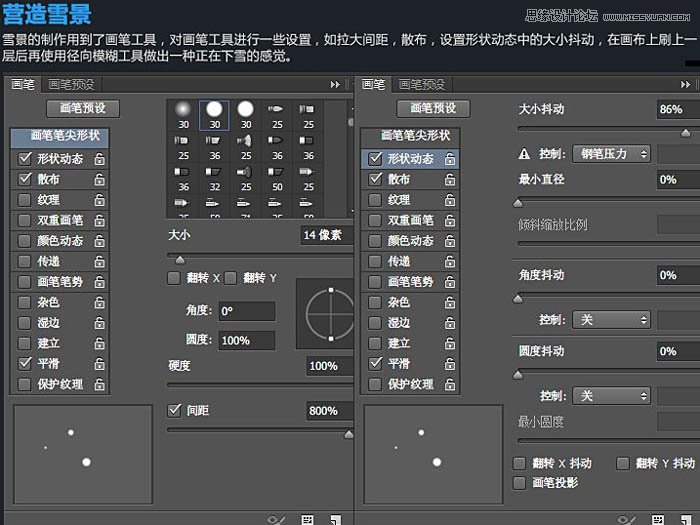Screen dimensions: 700x525
Task: Click the 硬度 field showing 100%
Action: tap(329, 366)
